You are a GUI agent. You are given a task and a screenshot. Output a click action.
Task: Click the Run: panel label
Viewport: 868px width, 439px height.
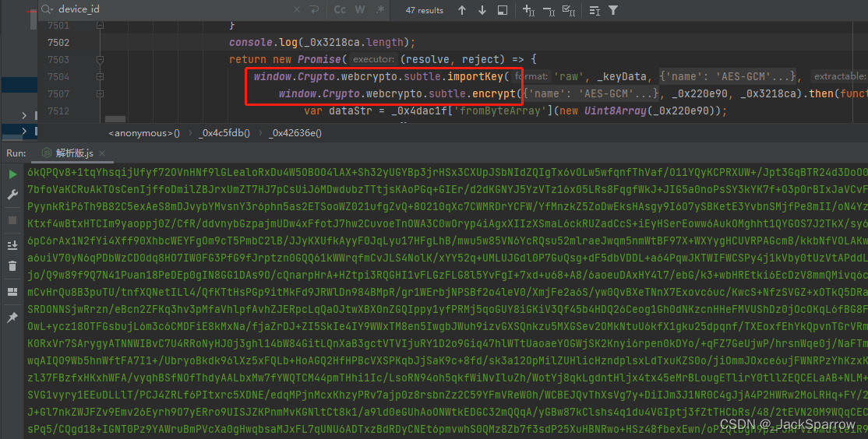16,153
